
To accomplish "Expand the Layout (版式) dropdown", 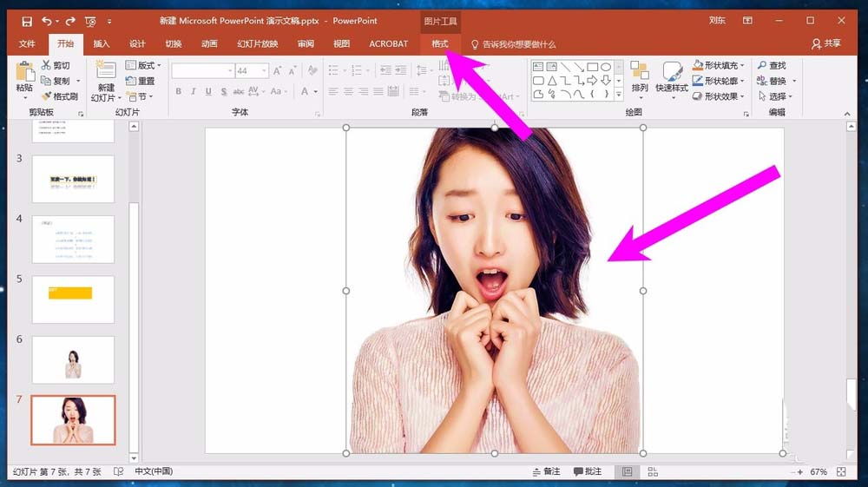I will tap(159, 66).
